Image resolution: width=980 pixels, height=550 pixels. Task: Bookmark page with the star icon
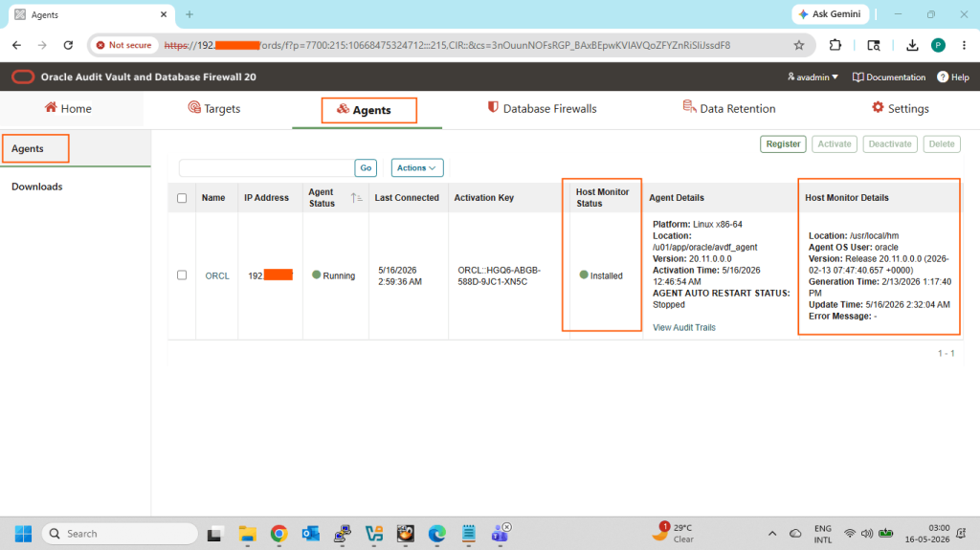(799, 45)
